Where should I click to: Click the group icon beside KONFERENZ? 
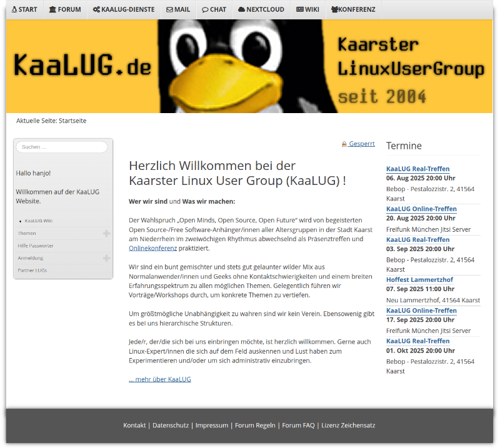[x=334, y=9]
